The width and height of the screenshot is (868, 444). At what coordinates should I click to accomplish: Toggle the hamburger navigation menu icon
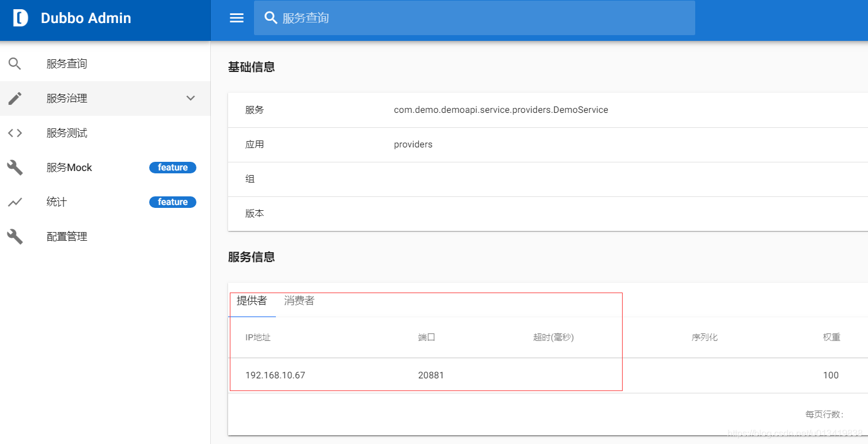tap(237, 18)
